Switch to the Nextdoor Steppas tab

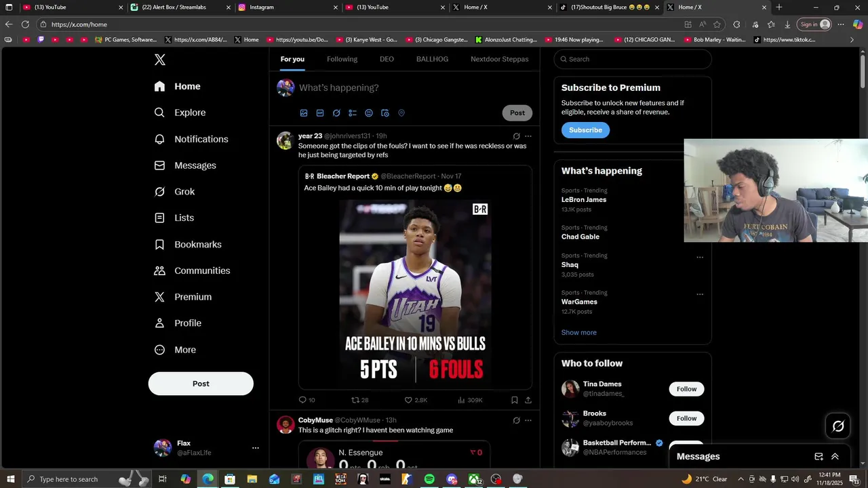tap(500, 59)
